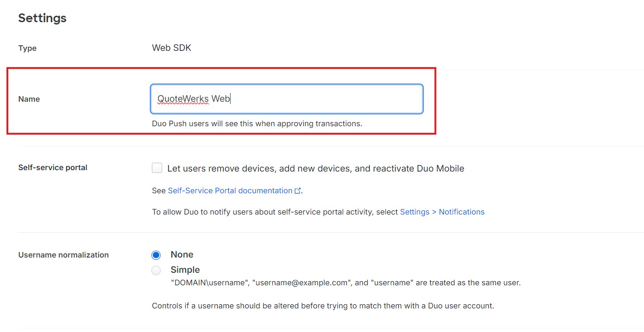Click the "None" option label text
644x332 pixels.
182,255
